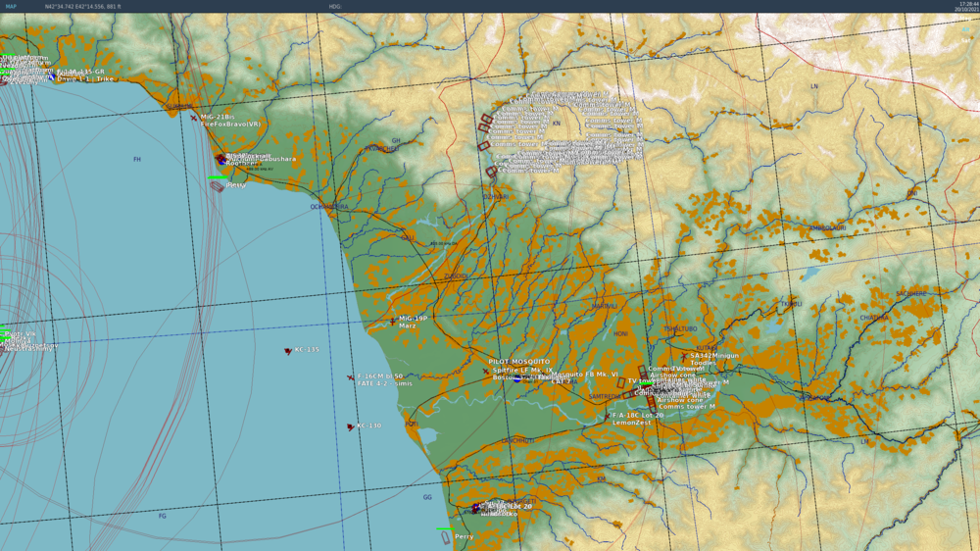Image resolution: width=980 pixels, height=551 pixels.
Task: Click the POTI town label
Action: point(412,425)
